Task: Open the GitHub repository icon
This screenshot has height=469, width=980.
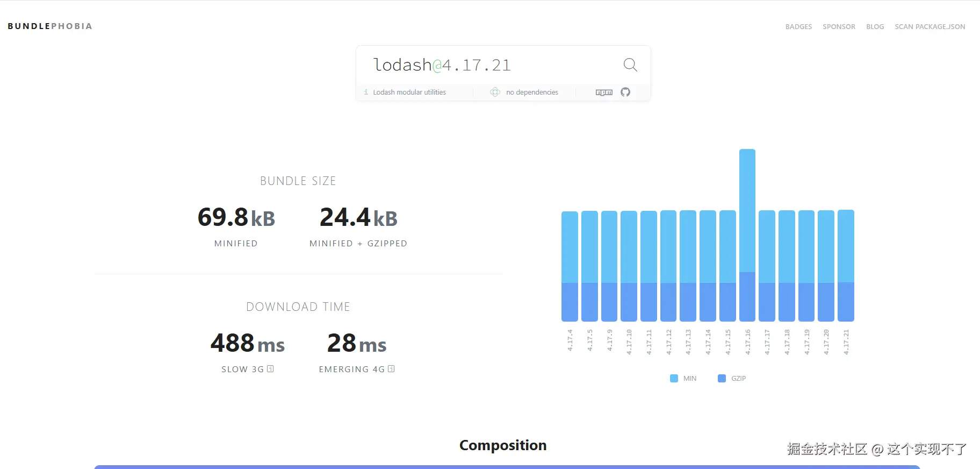Action: [625, 92]
